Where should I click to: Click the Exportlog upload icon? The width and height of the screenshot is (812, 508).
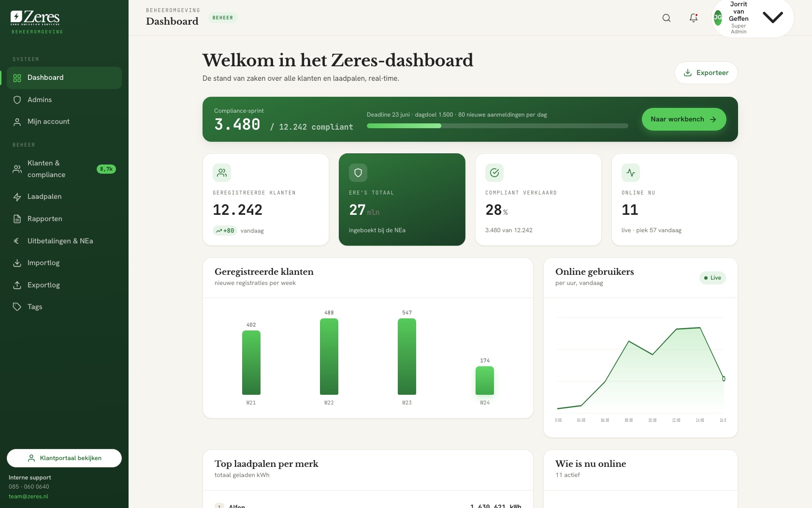(x=17, y=285)
